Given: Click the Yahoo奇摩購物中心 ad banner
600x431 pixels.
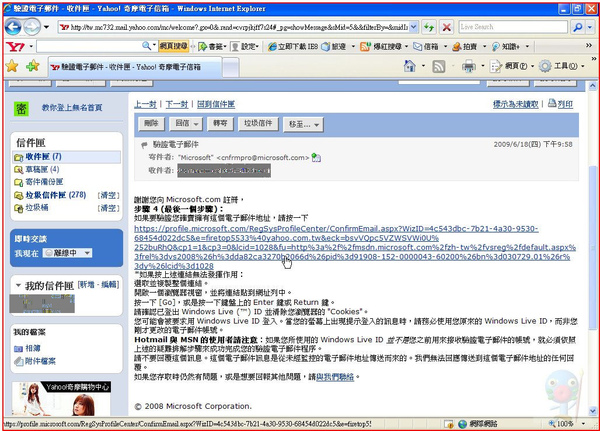Looking at the screenshot, I should (61, 398).
